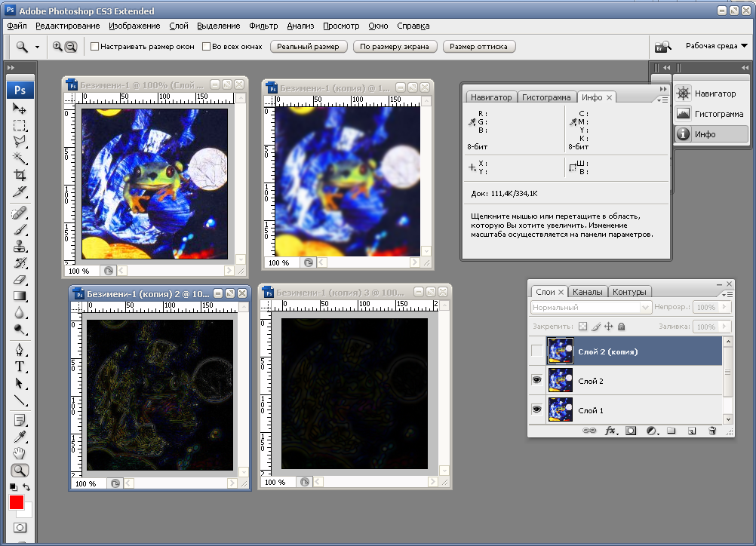
Task: Select the Eyedropper tool
Action: pos(20,437)
